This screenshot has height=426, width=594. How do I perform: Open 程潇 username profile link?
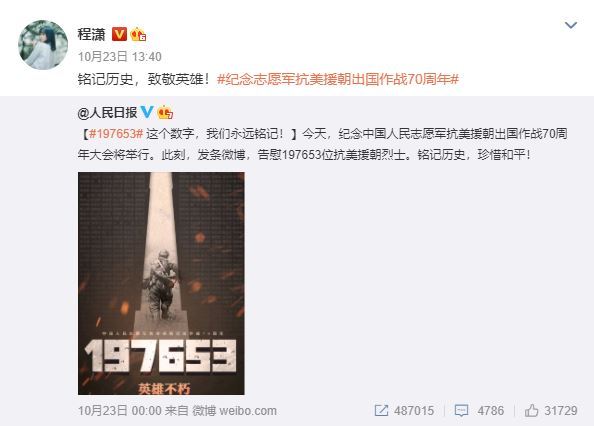(x=91, y=34)
